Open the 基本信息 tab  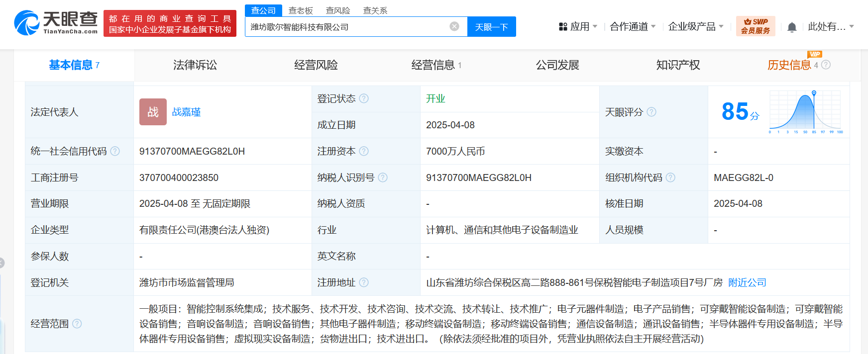74,65
